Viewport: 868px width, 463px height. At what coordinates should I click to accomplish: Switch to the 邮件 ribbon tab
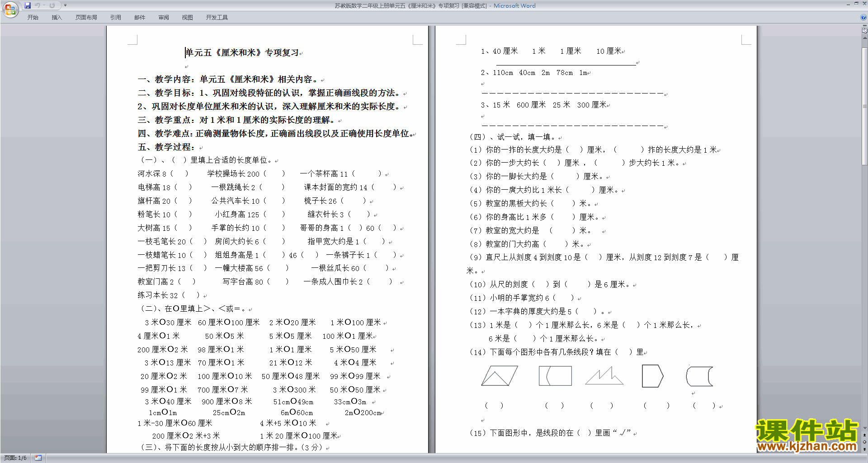140,17
